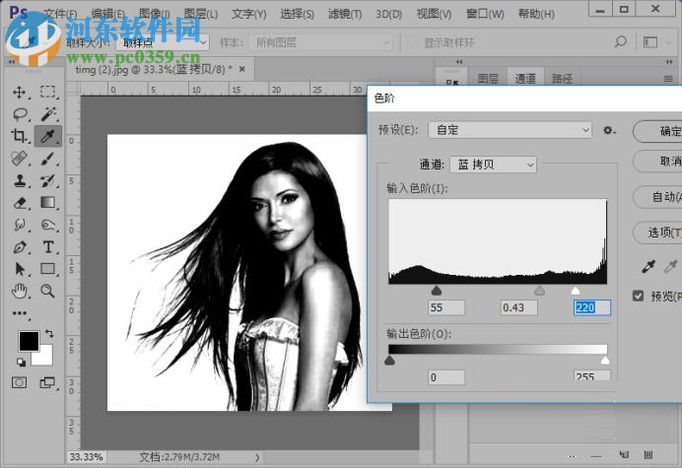Select the Clone Stamp tool

(x=20, y=181)
